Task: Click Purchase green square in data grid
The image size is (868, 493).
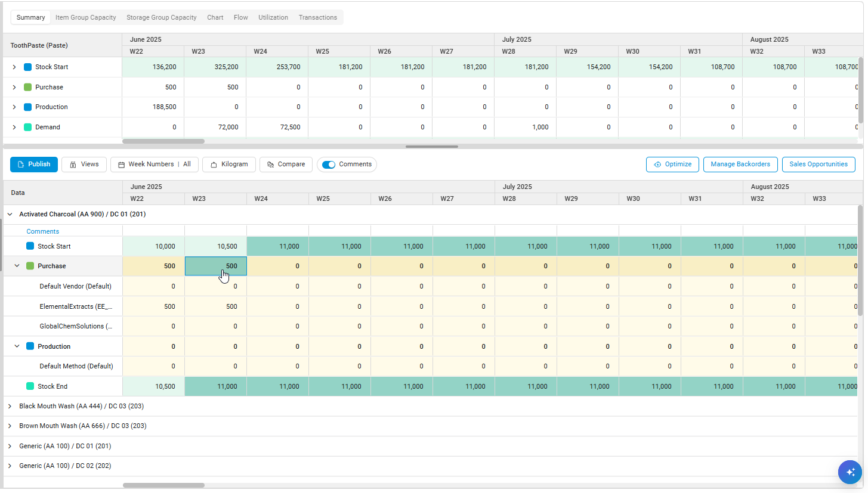Action: tap(30, 266)
